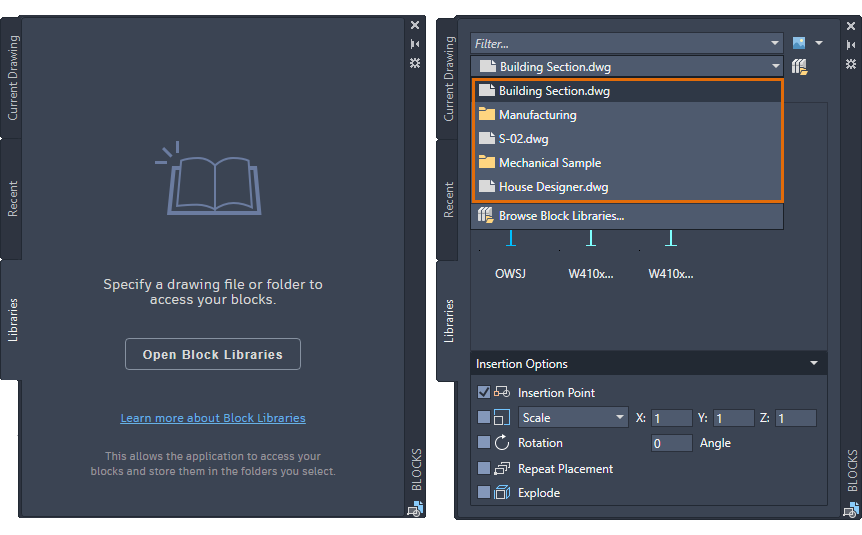Select S-02.dwg in the library list
The image size is (862, 535).
coord(627,139)
